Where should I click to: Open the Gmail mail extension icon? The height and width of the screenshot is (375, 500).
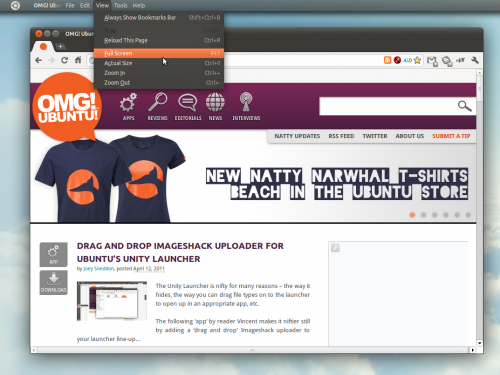click(432, 61)
